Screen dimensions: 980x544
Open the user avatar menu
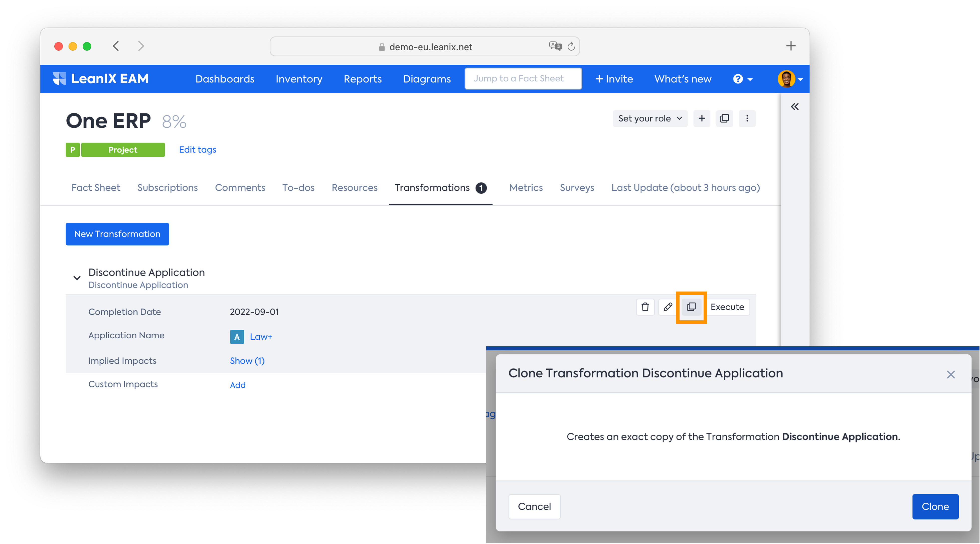tap(790, 79)
